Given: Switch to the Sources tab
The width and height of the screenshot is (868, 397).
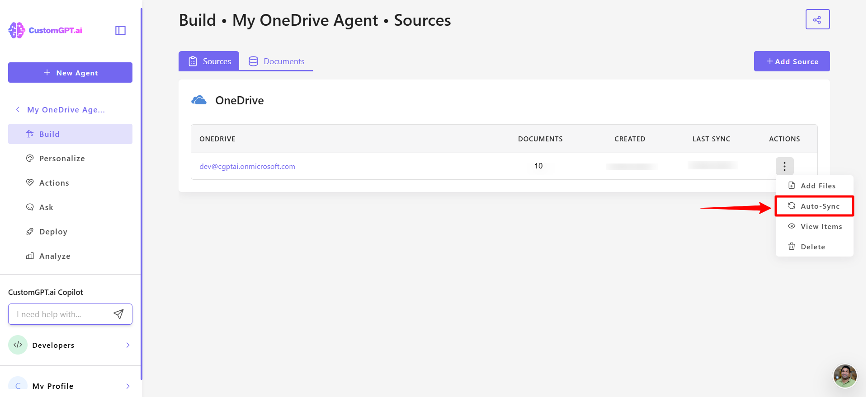Looking at the screenshot, I should tap(209, 61).
